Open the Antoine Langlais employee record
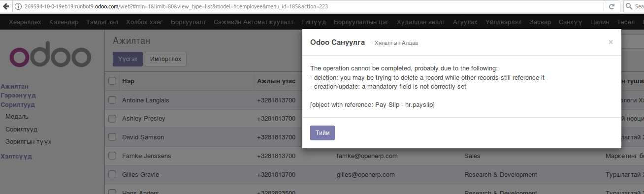The height and width of the screenshot is (194, 644). click(146, 100)
